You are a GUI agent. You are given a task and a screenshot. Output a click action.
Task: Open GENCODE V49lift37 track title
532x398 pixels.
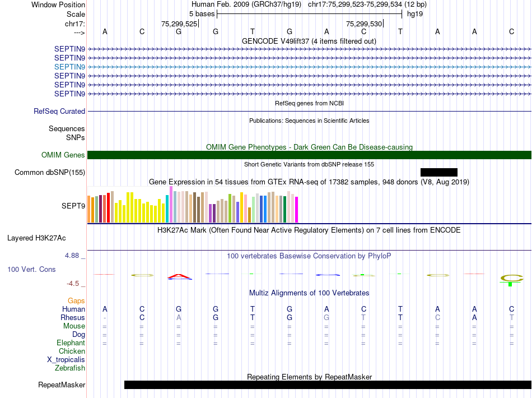point(309,41)
